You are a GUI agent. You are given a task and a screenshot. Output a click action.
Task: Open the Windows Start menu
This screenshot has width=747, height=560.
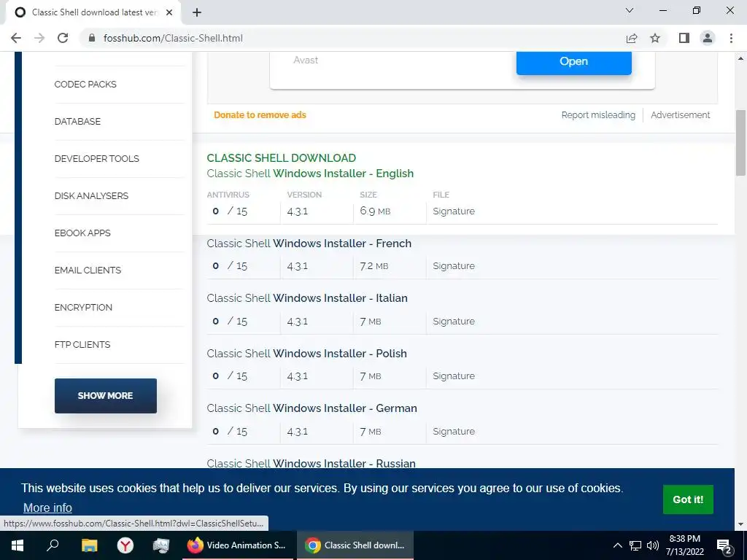[x=18, y=545]
